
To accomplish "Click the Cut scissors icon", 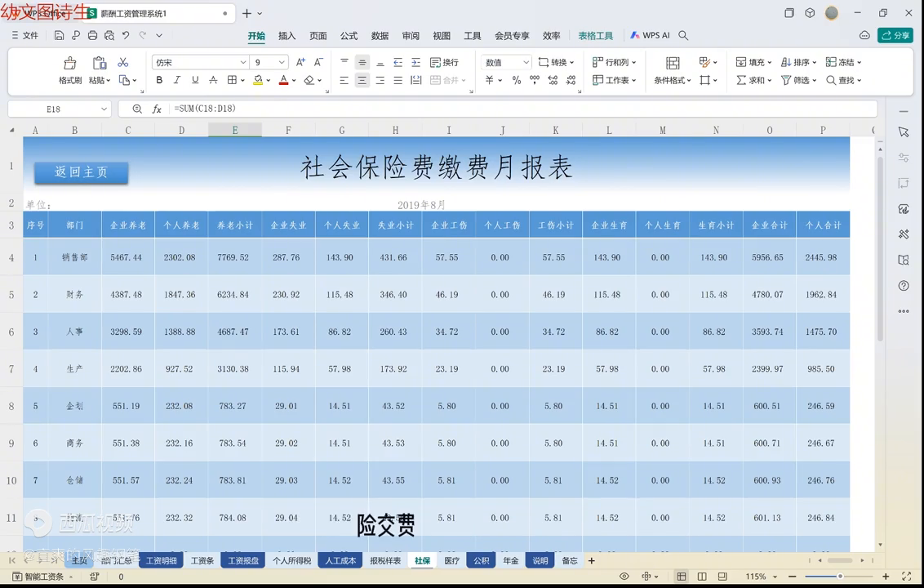I will (123, 62).
